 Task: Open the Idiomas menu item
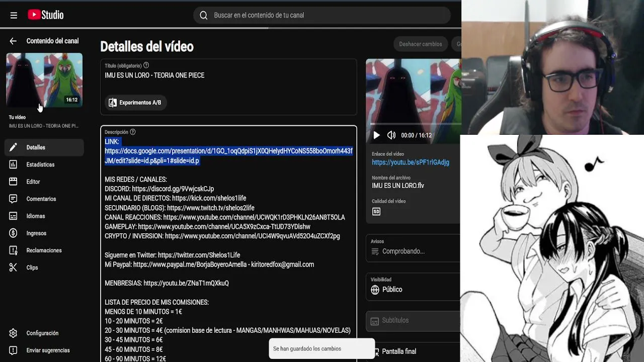(44, 216)
